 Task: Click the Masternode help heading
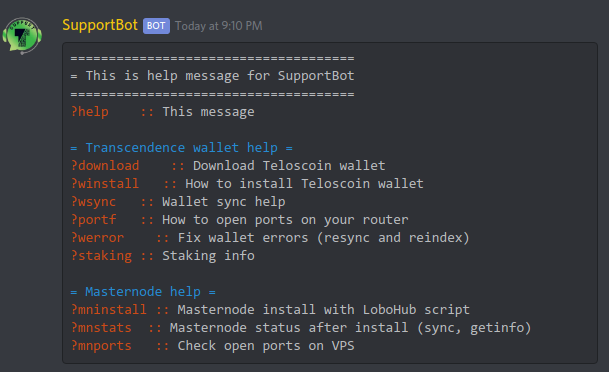[x=143, y=292]
